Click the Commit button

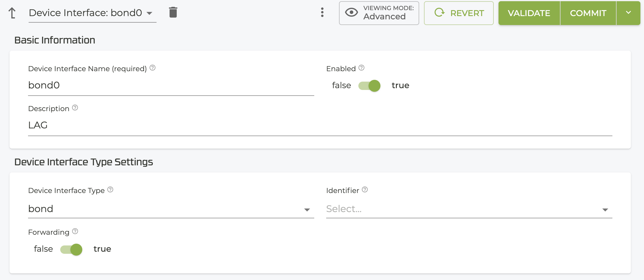click(x=588, y=13)
